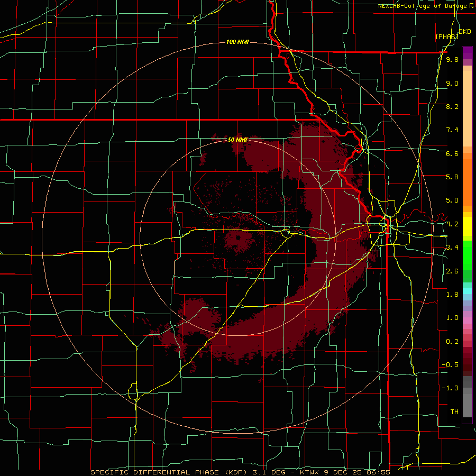Click the orange swatch on the color bar

[467, 182]
